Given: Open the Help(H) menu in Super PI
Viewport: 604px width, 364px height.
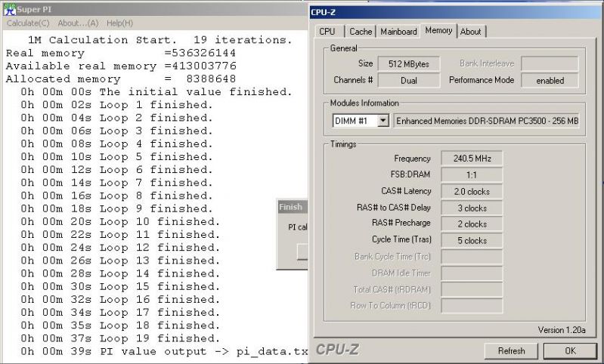Looking at the screenshot, I should pyautogui.click(x=119, y=23).
